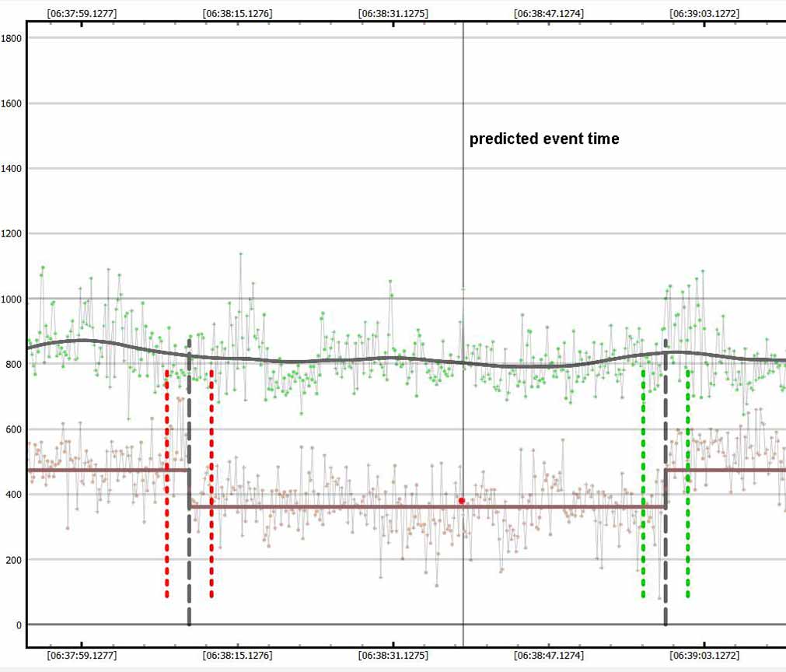Click bottom axis timestamp 06:38:47.1274
786x672 pixels.
549,656
